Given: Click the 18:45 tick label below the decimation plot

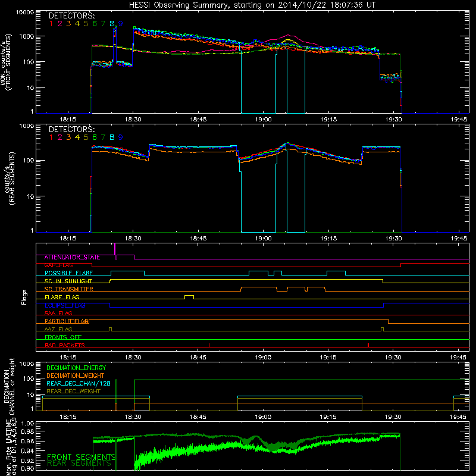Looking at the screenshot, I should [198, 417].
